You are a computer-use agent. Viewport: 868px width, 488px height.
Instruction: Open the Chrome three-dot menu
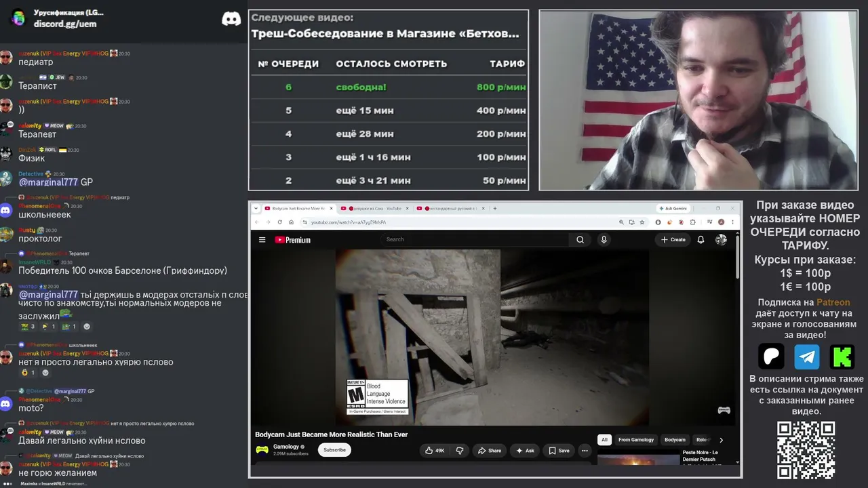pyautogui.click(x=732, y=222)
